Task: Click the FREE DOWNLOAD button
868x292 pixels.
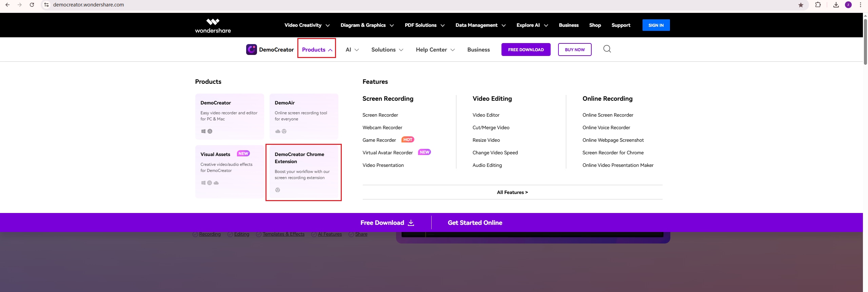Action: tap(526, 50)
